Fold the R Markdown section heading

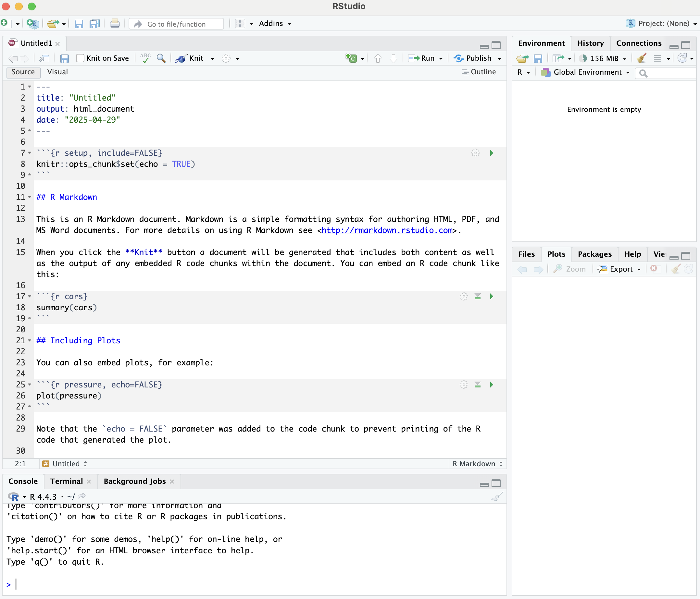(x=30, y=197)
